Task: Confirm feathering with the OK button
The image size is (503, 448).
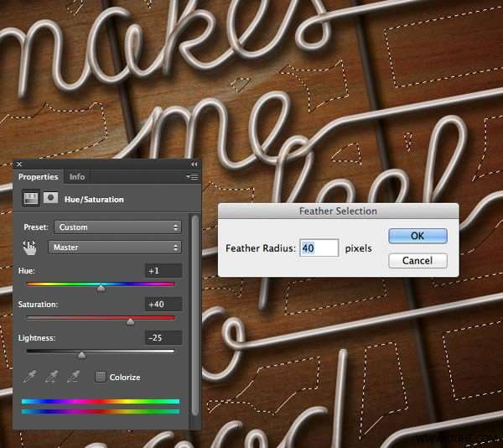Action: pos(417,236)
